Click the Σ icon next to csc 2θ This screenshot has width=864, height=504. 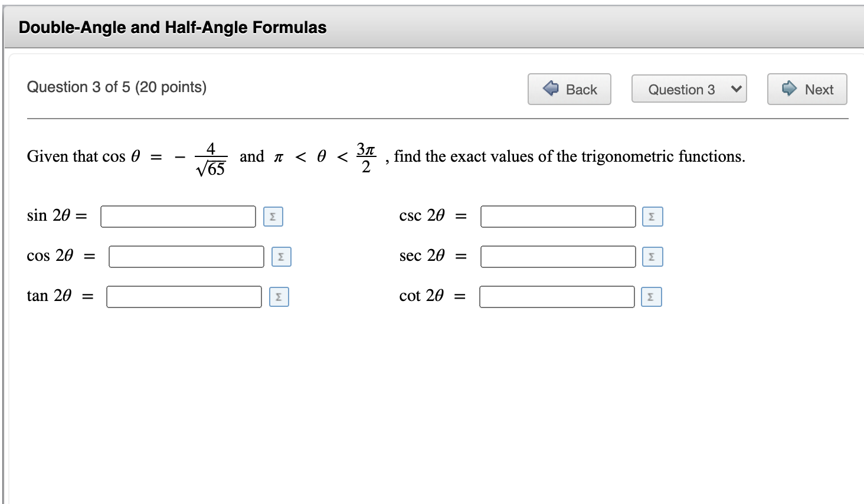pos(652,217)
